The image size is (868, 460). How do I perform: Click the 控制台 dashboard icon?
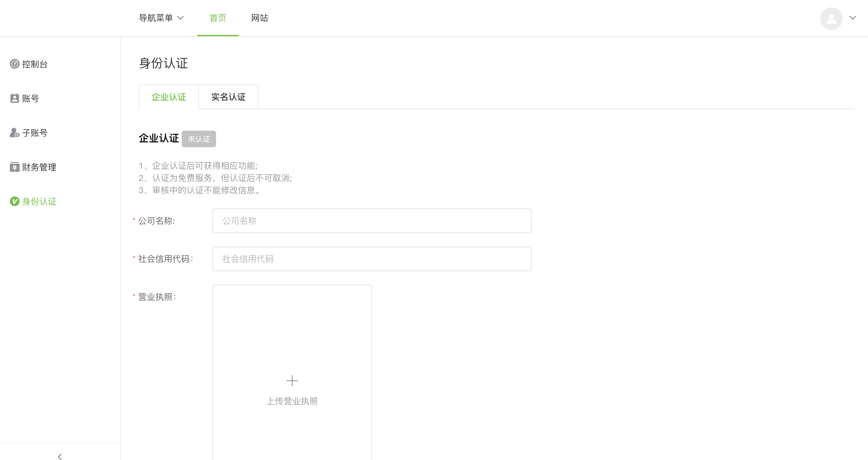coord(14,64)
